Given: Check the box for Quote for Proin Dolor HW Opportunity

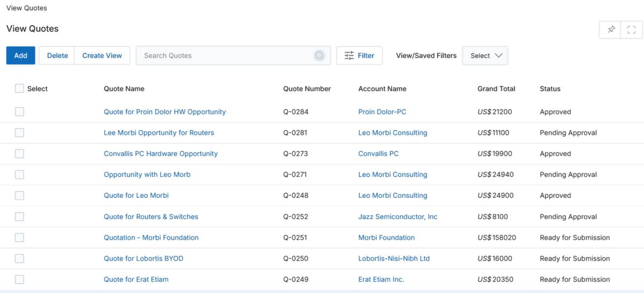Looking at the screenshot, I should [19, 112].
